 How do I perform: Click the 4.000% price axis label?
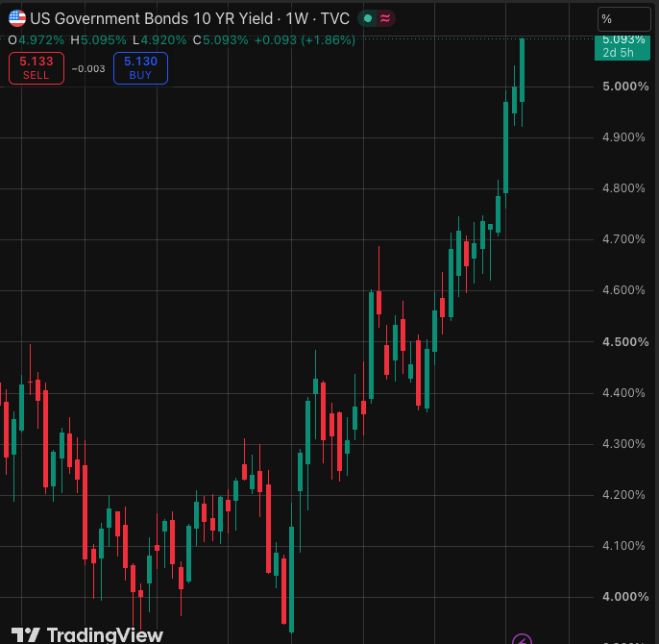625,597
